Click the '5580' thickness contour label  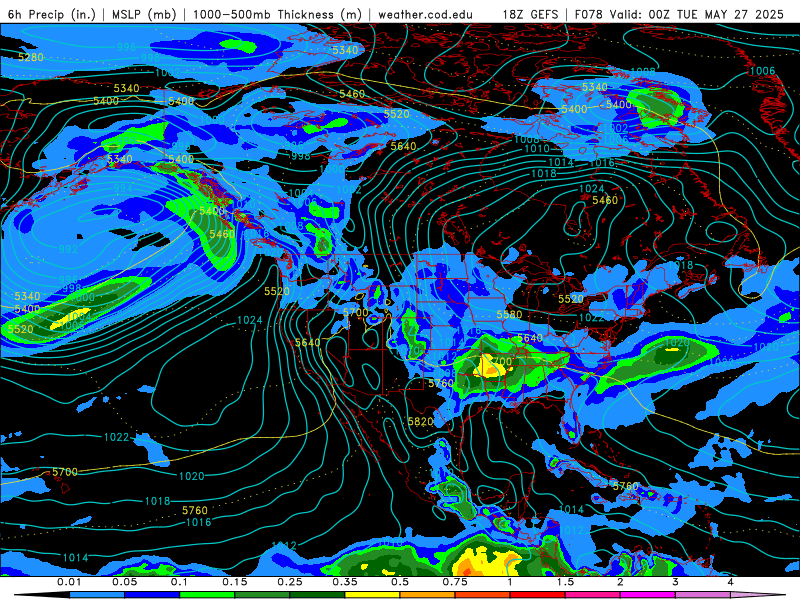coord(509,315)
